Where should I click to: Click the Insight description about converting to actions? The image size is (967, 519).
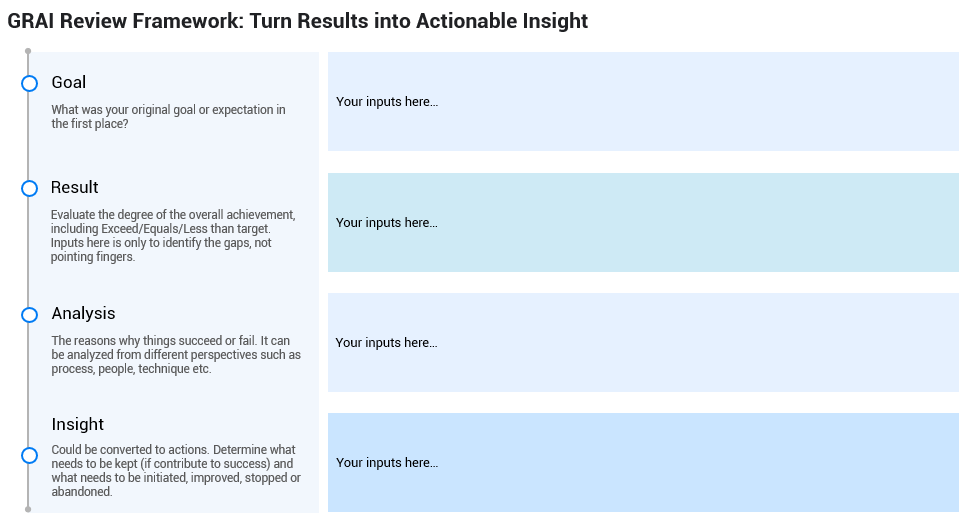click(176, 471)
